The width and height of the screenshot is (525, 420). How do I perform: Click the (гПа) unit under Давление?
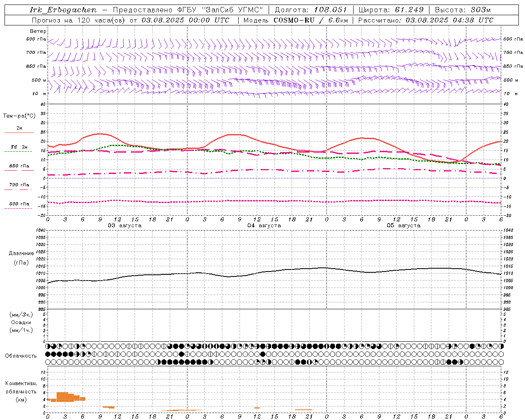point(21,263)
